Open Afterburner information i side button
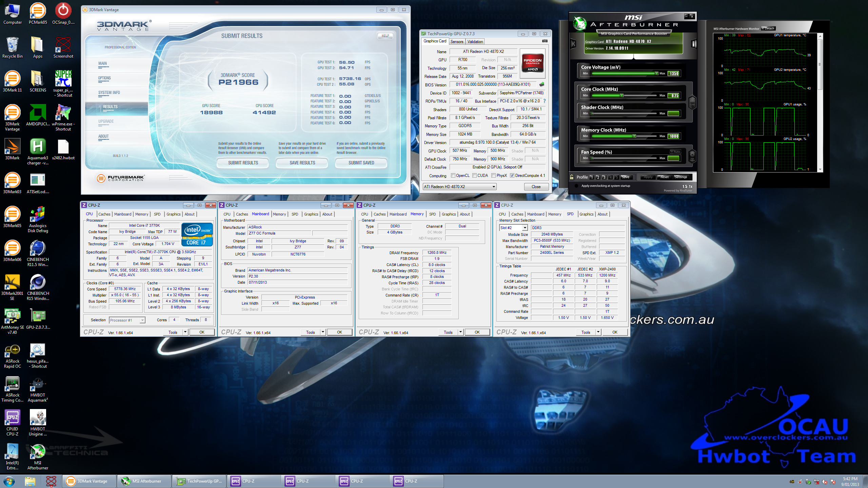Screen dimensions: 868x488 (694, 43)
